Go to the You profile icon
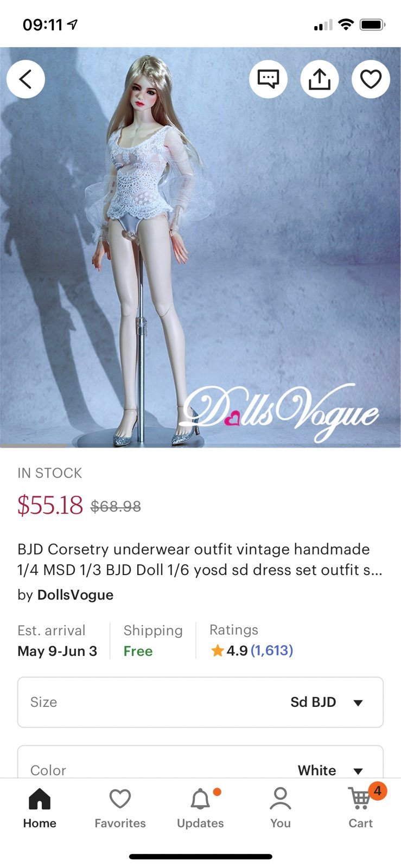Viewport: 401px width, 868px height. [x=281, y=799]
